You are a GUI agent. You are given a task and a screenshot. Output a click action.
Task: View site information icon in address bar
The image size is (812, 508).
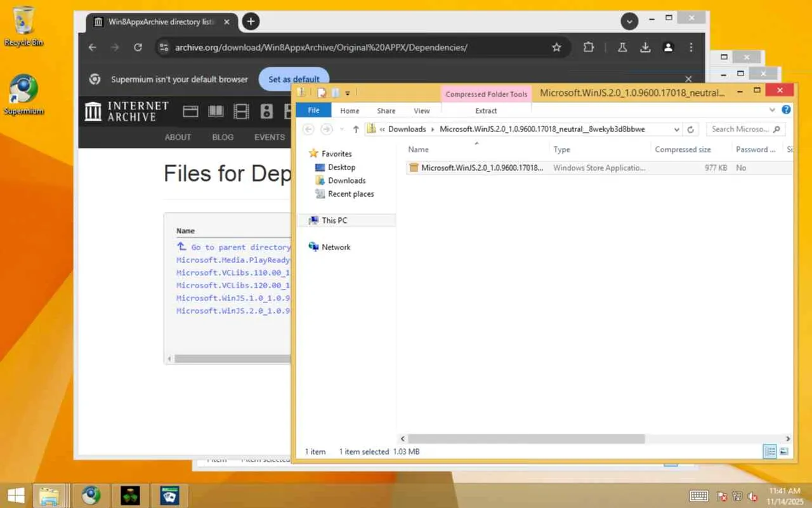164,47
